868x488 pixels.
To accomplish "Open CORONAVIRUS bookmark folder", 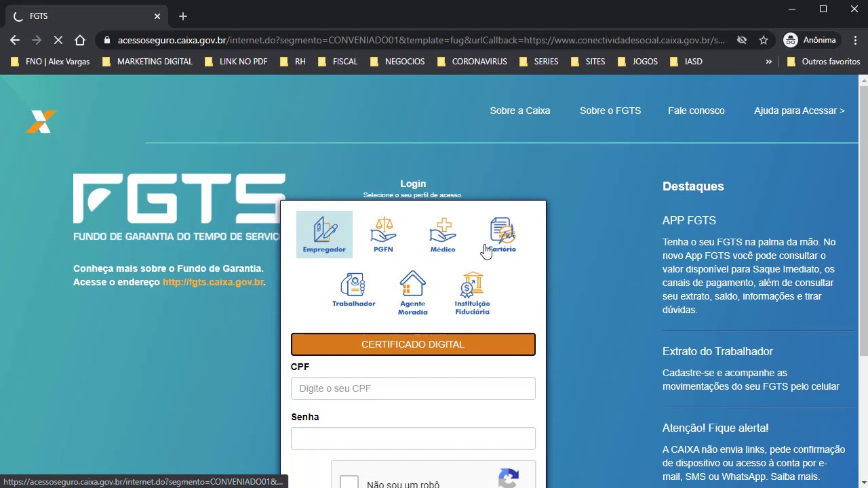I will tap(471, 62).
